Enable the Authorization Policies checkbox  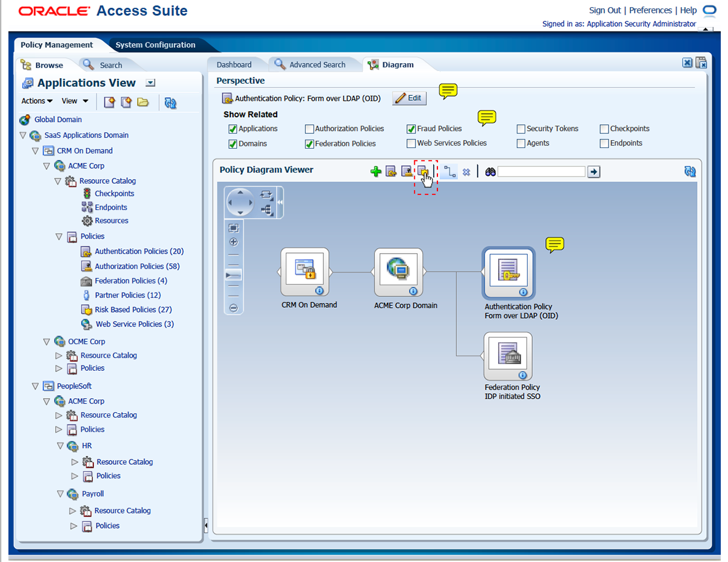[x=309, y=129]
